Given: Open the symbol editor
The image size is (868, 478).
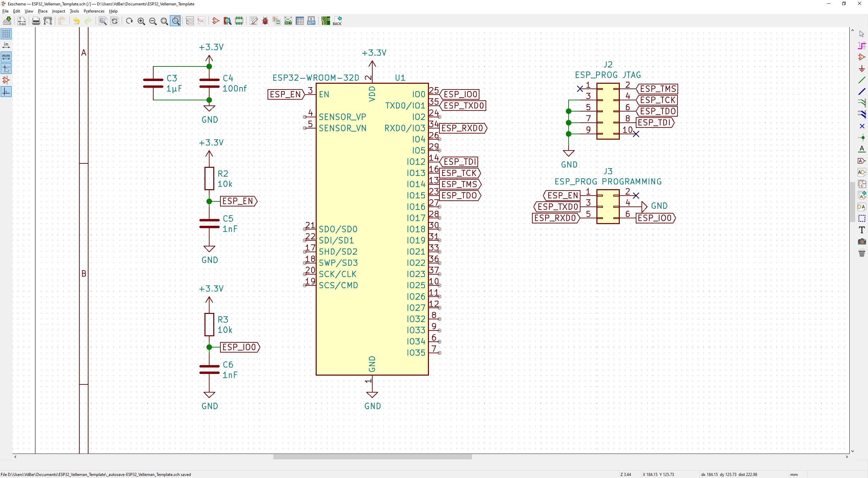Looking at the screenshot, I should click(x=216, y=21).
